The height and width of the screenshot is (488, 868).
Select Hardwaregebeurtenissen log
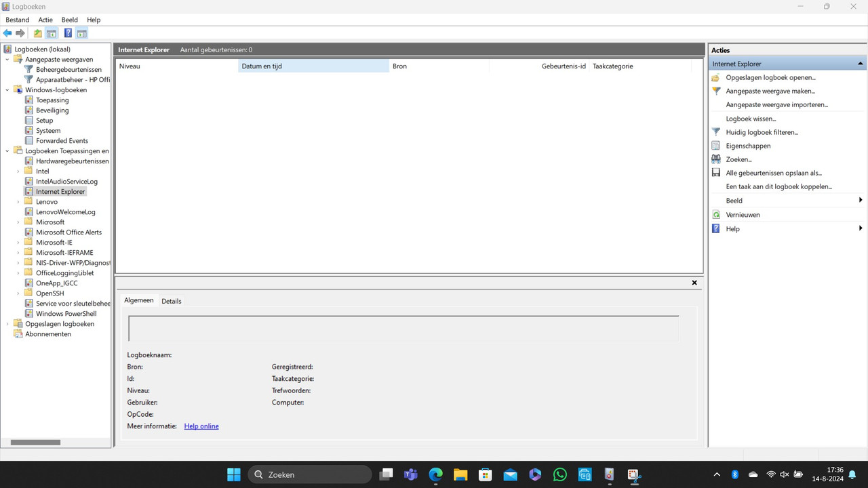[72, 161]
